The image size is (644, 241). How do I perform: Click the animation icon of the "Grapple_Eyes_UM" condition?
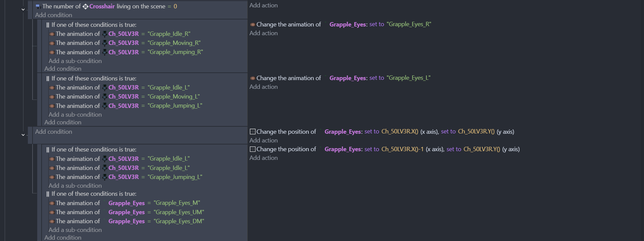pos(52,212)
